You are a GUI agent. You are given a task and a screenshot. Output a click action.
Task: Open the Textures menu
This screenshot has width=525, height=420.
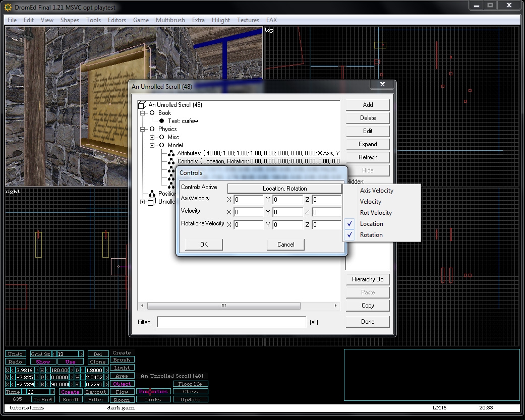point(248,20)
